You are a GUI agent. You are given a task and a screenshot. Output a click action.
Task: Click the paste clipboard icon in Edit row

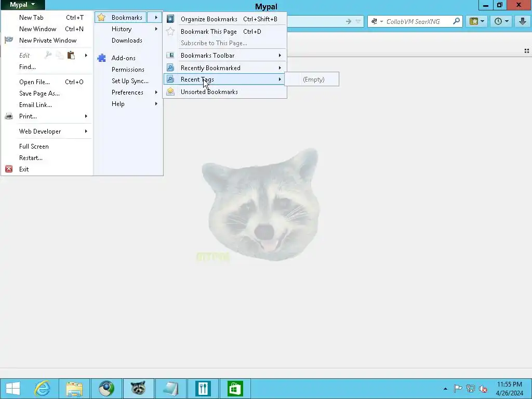pyautogui.click(x=71, y=55)
